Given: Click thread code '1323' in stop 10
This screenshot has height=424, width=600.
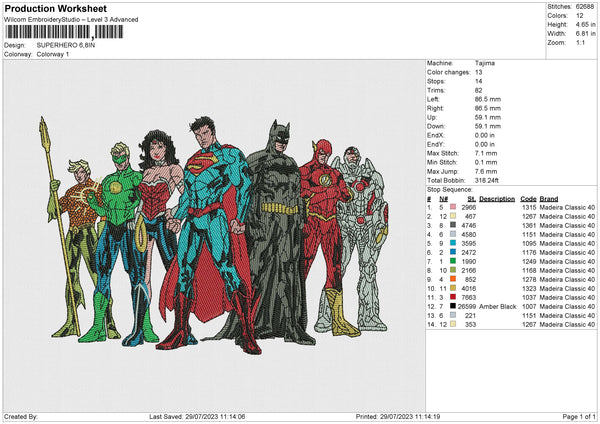Looking at the screenshot, I should pos(529,289).
